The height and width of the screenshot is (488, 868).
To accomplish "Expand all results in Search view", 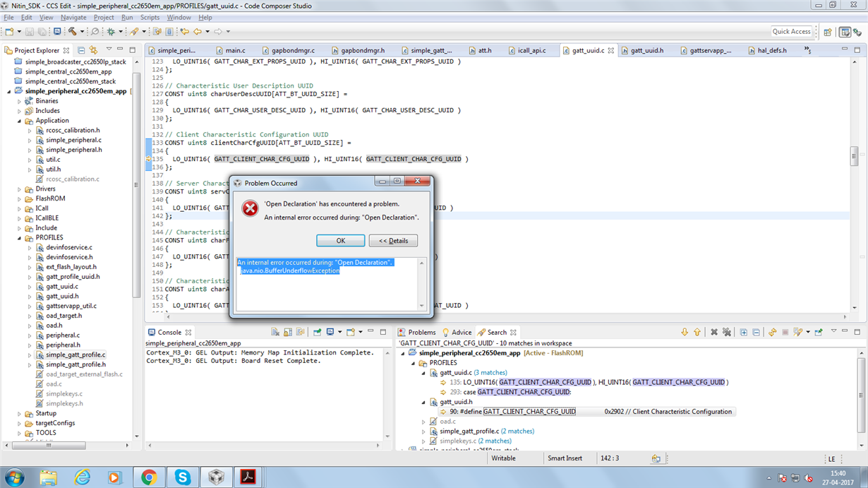I will click(744, 332).
